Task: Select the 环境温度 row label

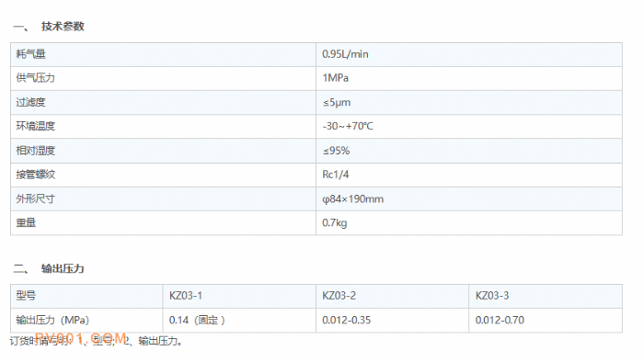Action: pyautogui.click(x=35, y=126)
